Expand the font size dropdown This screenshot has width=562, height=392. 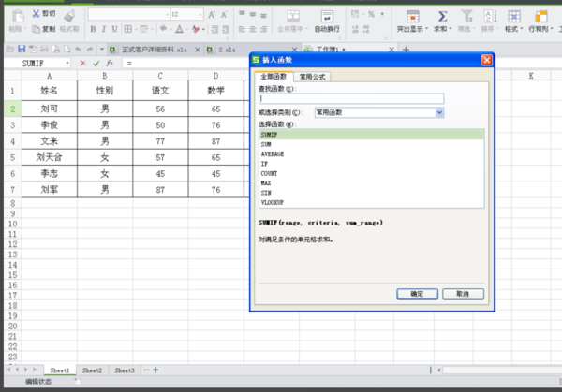click(x=200, y=14)
